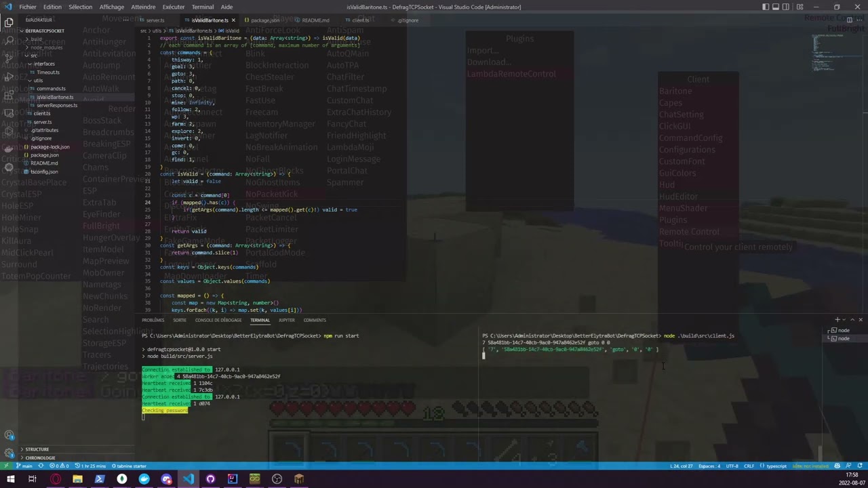The image size is (868, 488).
Task: Open the Accounts menu icon
Action: (x=9, y=435)
